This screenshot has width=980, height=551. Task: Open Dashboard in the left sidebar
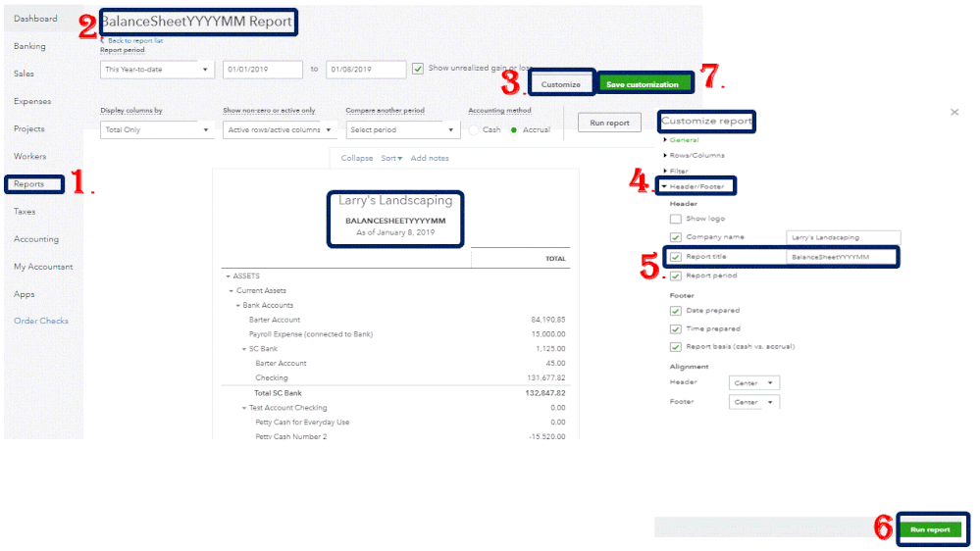point(35,19)
